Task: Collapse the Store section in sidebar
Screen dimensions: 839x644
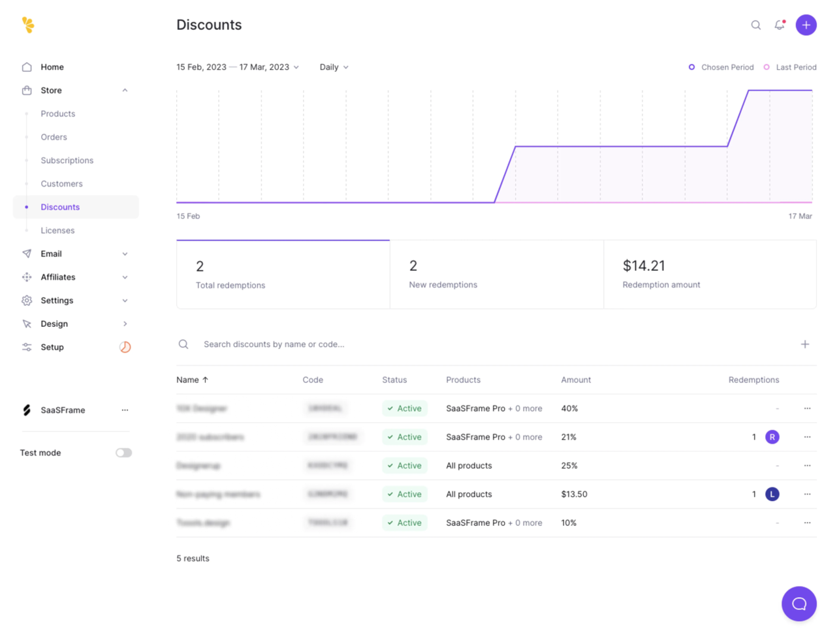Action: tap(125, 90)
